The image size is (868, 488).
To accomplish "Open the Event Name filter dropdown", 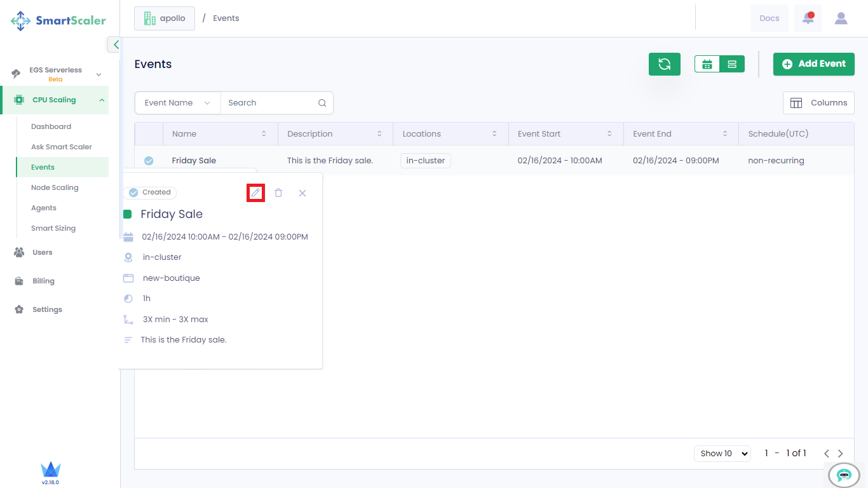I will [x=177, y=103].
